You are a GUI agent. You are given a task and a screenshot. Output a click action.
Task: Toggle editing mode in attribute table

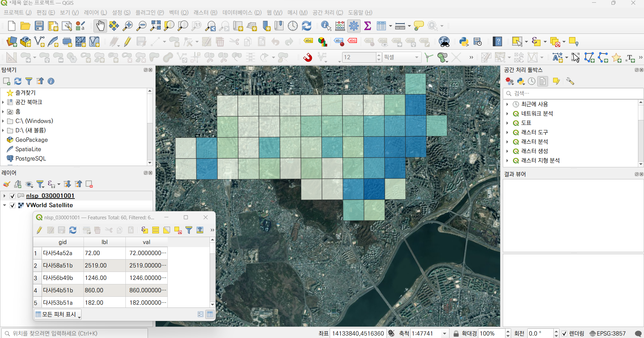(39, 230)
